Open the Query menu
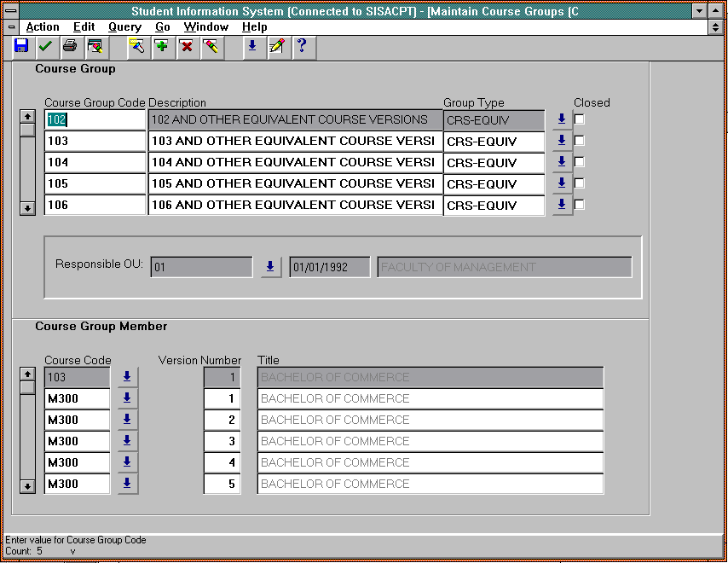 click(x=124, y=27)
